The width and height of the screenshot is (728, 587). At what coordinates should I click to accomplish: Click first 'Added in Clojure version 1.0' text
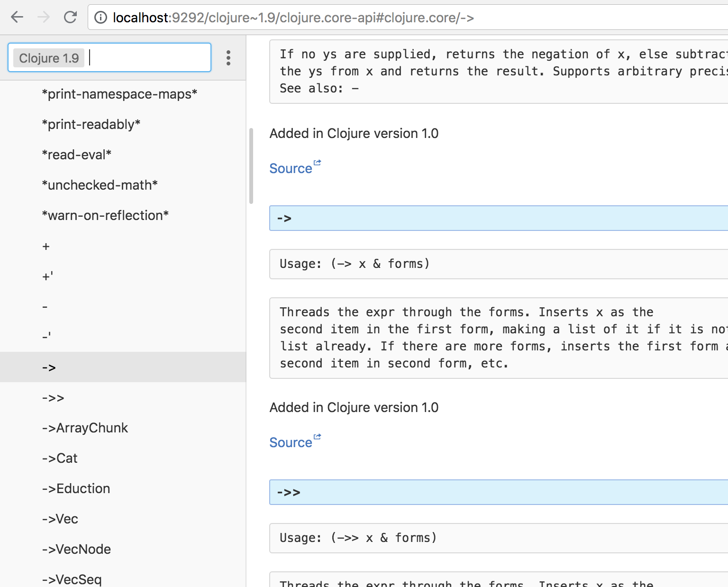coord(354,133)
